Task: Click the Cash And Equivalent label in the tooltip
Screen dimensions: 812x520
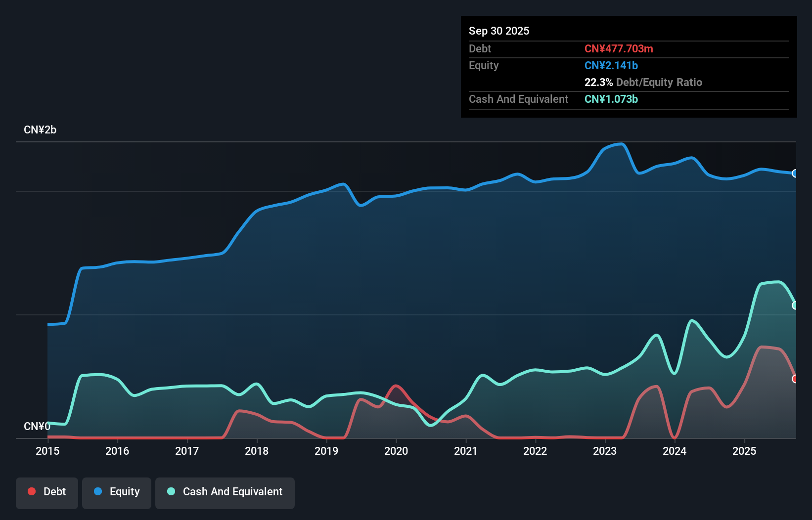Action: 518,99
